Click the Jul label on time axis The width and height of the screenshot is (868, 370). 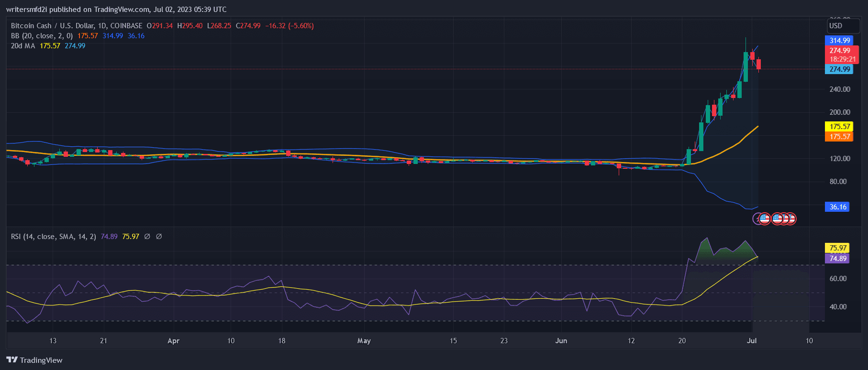tap(752, 341)
